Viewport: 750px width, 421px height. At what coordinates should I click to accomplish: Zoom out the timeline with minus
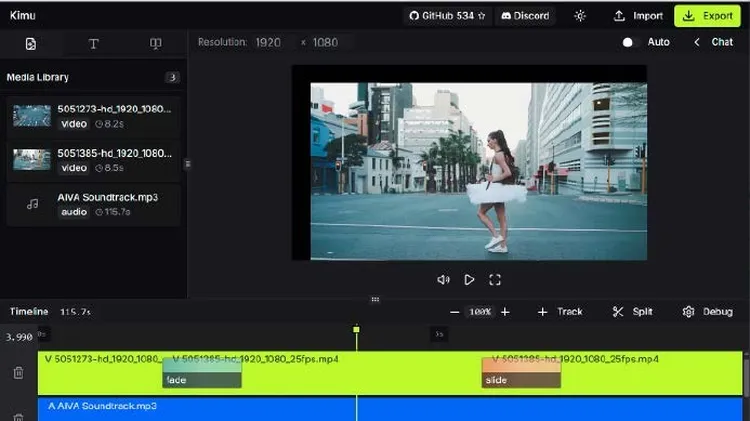coord(455,312)
